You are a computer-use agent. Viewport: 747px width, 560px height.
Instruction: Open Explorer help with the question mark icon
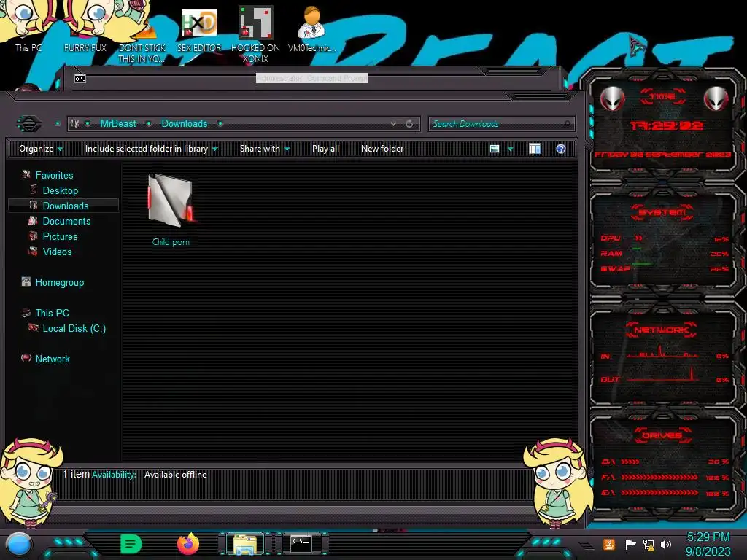[x=561, y=149]
